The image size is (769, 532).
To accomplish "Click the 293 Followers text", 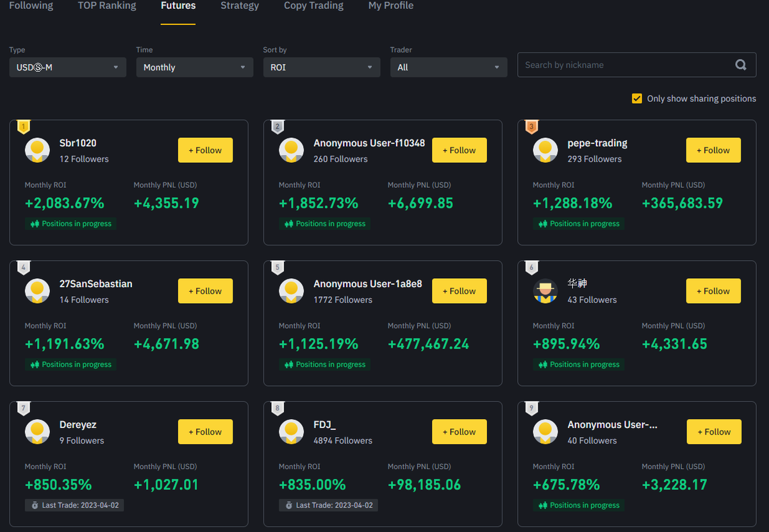I will coord(595,159).
